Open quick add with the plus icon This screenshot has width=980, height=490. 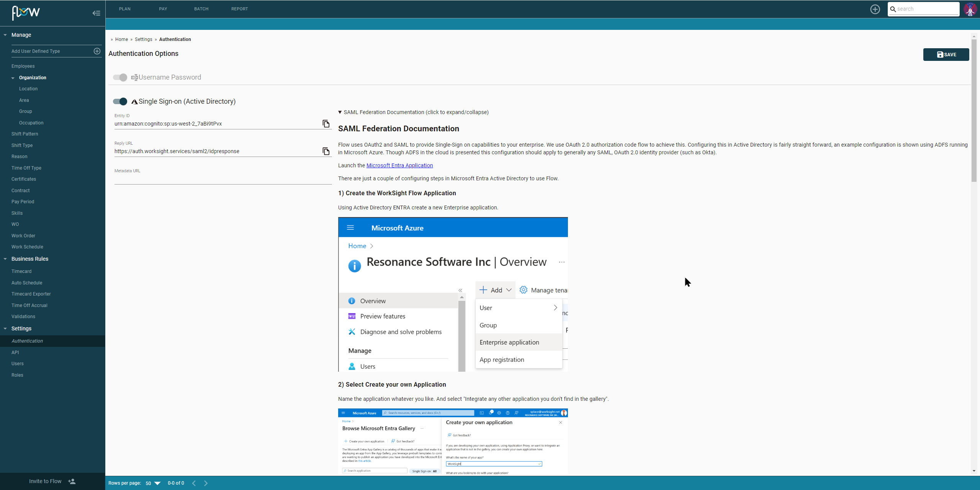875,9
